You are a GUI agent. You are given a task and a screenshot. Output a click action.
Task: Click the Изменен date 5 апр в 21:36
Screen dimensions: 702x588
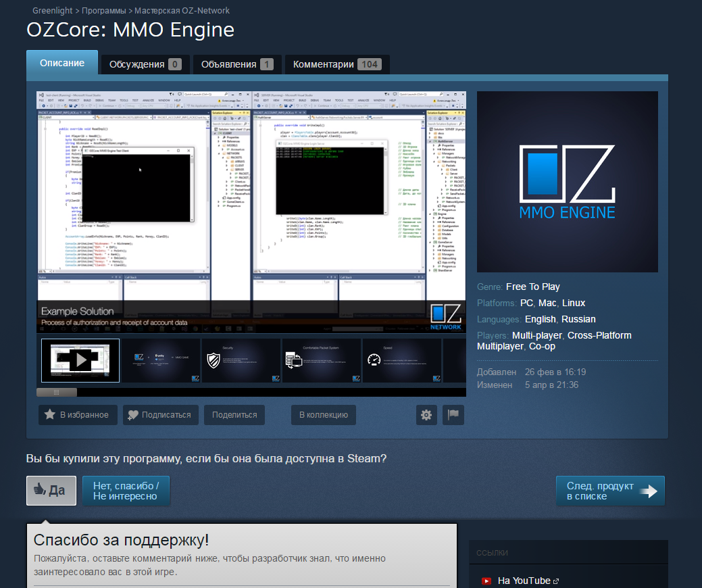tap(551, 385)
